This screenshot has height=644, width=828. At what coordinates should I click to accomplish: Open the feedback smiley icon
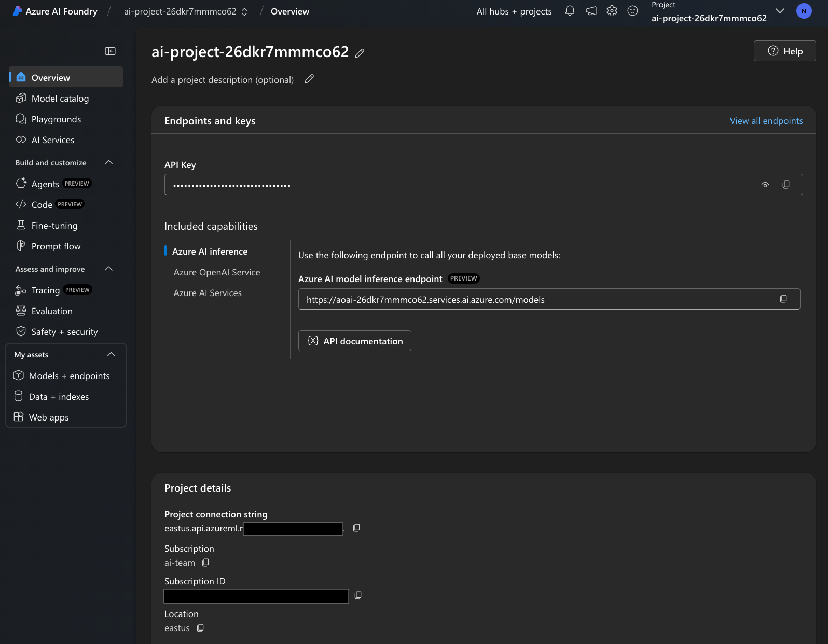[x=632, y=11]
